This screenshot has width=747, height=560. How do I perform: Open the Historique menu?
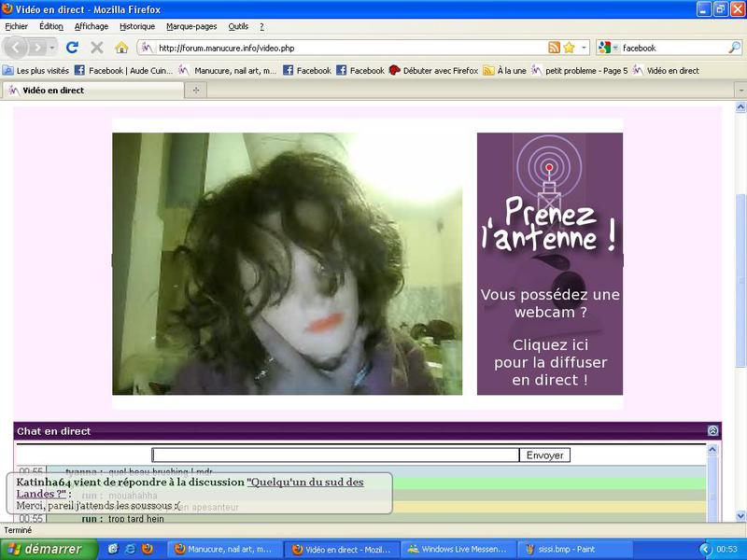click(137, 26)
